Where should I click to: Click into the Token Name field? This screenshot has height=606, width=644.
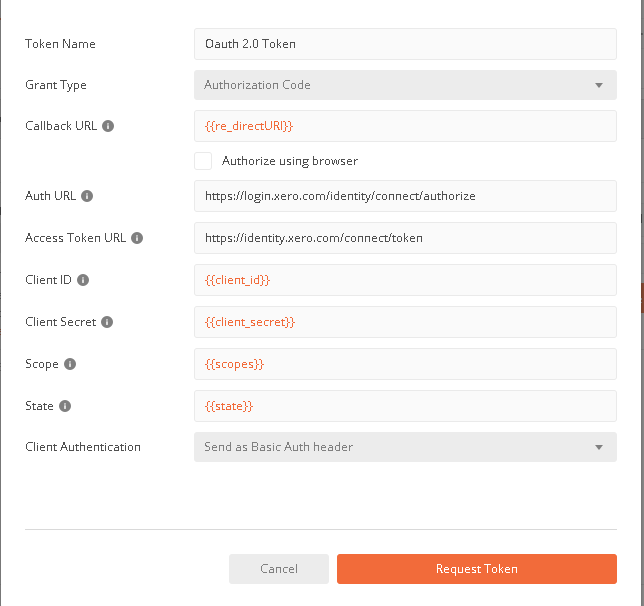[x=404, y=44]
